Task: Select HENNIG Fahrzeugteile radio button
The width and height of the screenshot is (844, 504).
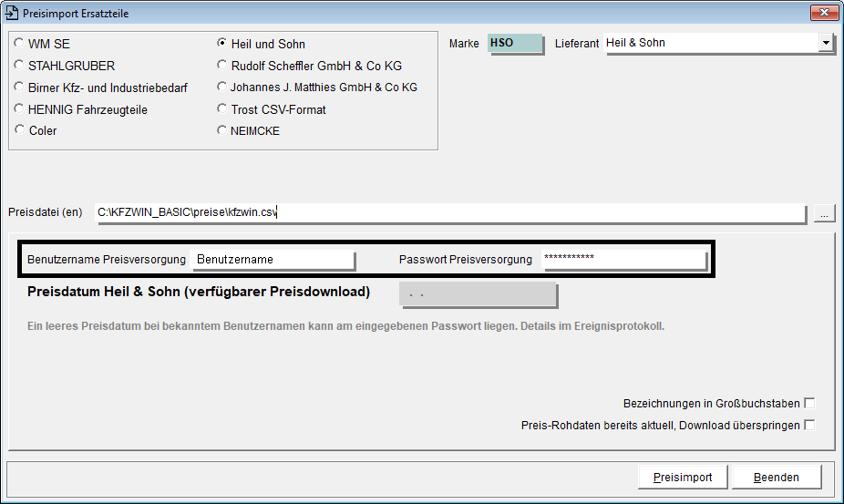Action: tap(19, 108)
